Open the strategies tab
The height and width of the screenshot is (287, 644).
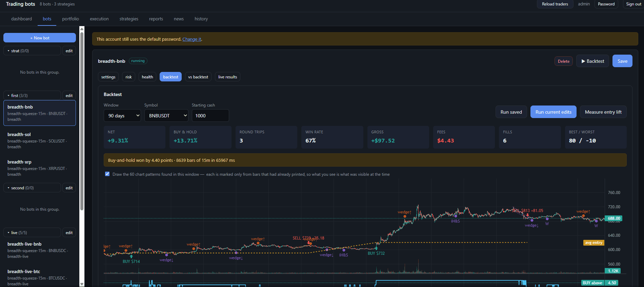[x=129, y=19]
